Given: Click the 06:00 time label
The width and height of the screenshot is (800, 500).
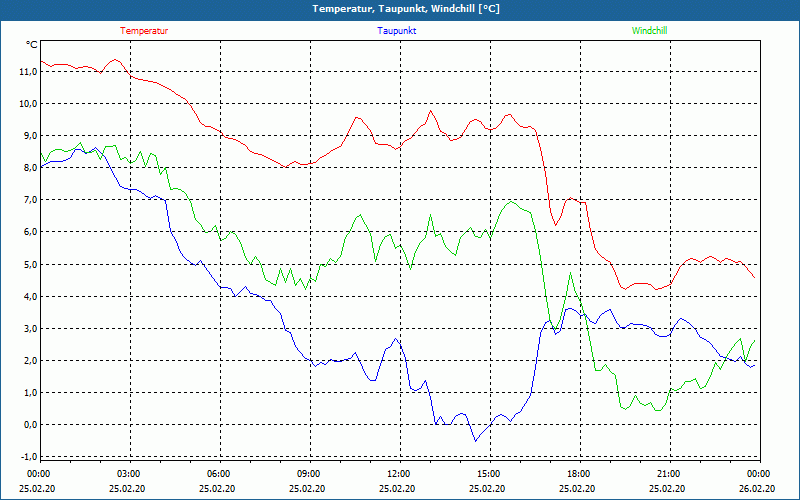Looking at the screenshot, I should [x=219, y=474].
